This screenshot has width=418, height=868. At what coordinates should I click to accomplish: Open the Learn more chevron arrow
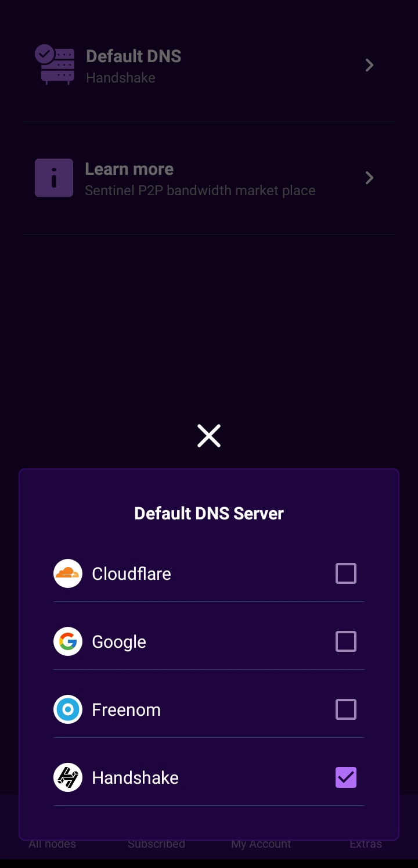click(x=369, y=178)
